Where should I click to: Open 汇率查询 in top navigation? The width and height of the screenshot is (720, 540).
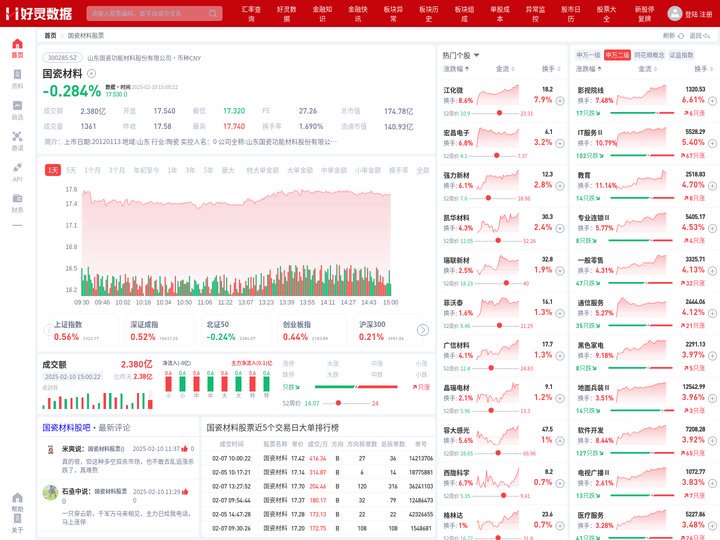[x=251, y=14]
